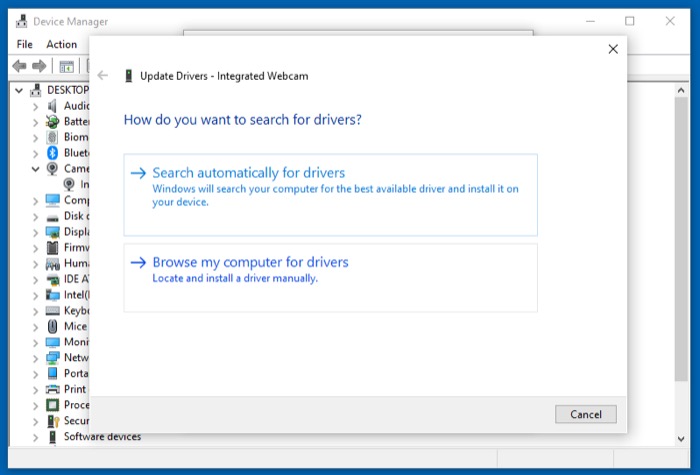Click the Device Manager vertical scrollbar thumb
The image size is (700, 475).
(x=681, y=239)
